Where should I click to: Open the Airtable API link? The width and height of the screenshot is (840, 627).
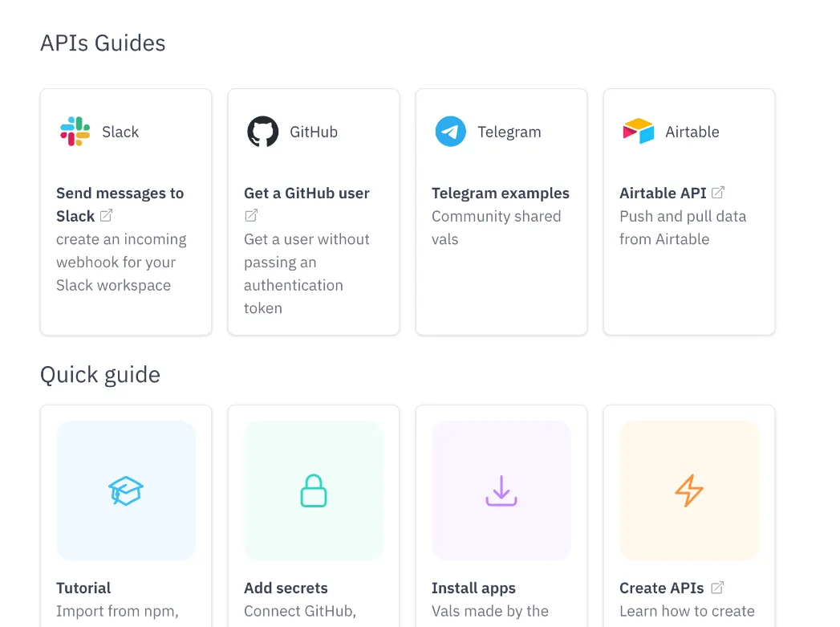(x=663, y=193)
